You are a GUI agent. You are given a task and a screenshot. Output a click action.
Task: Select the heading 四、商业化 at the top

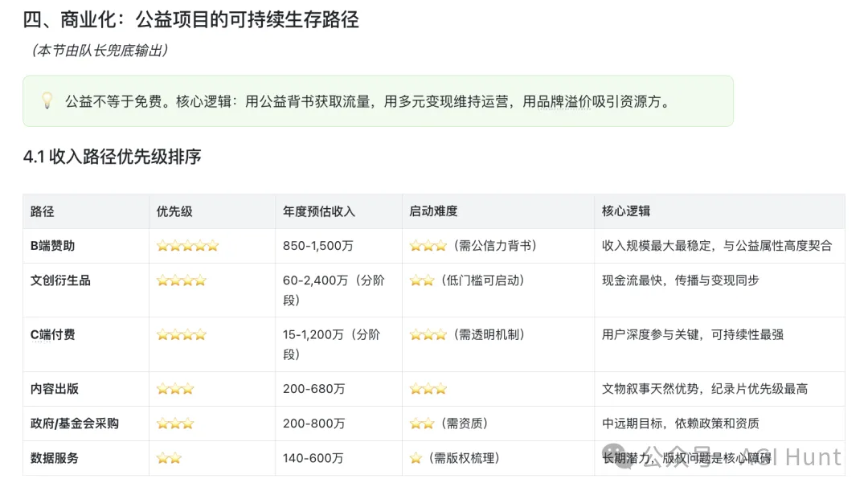(193, 19)
